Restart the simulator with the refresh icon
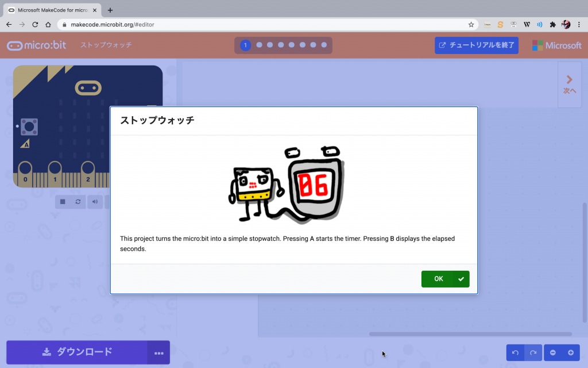The height and width of the screenshot is (368, 588). pyautogui.click(x=78, y=202)
